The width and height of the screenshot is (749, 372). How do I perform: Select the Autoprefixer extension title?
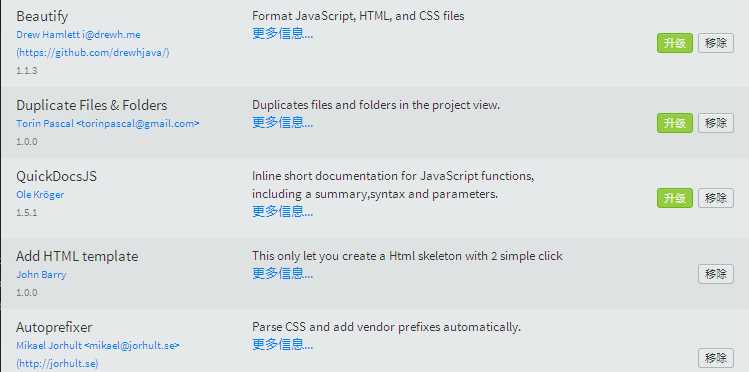pyautogui.click(x=54, y=328)
